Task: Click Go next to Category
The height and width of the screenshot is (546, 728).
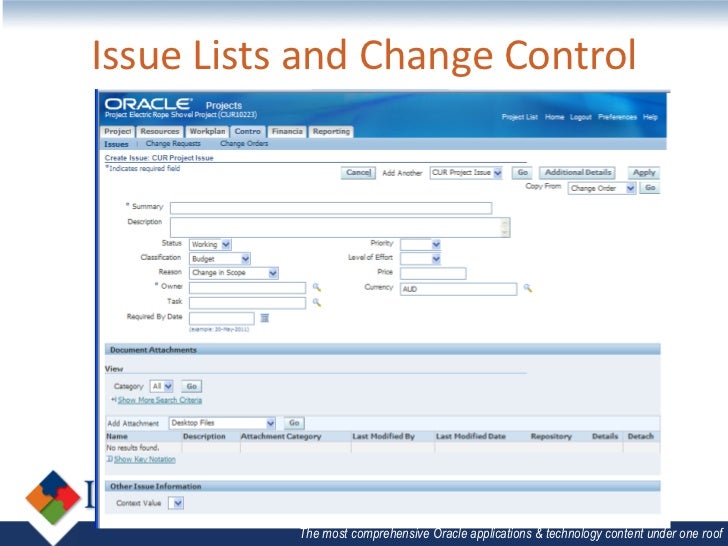Action: (x=191, y=386)
